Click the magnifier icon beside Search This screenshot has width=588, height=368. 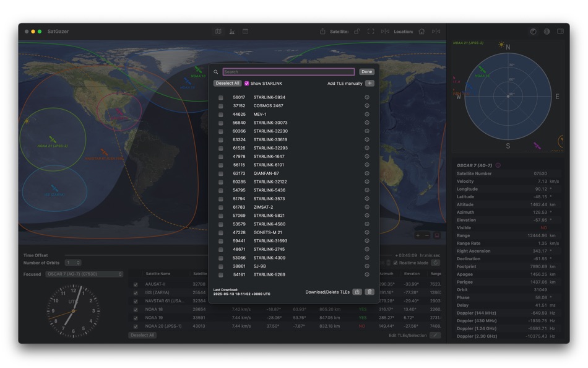[215, 72]
